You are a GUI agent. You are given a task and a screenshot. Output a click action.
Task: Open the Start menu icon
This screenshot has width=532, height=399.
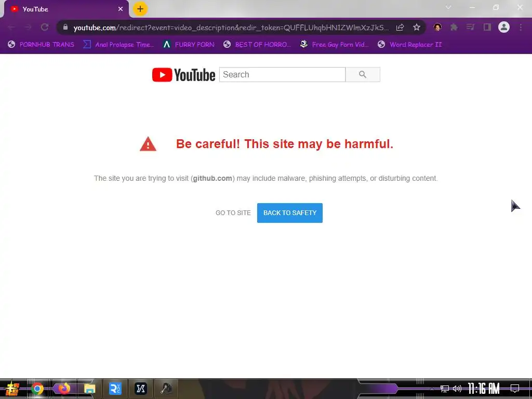click(12, 389)
